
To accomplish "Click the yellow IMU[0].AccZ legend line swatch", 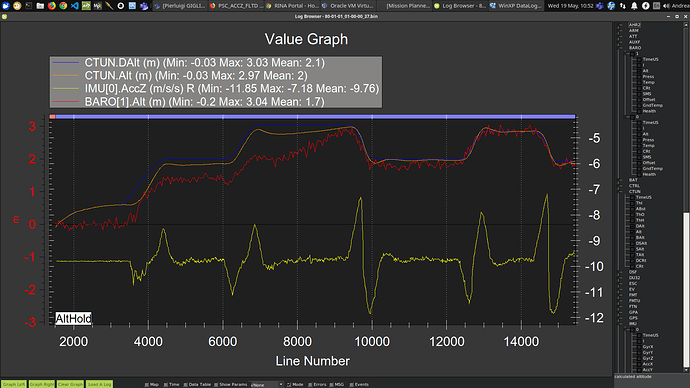I will point(66,89).
